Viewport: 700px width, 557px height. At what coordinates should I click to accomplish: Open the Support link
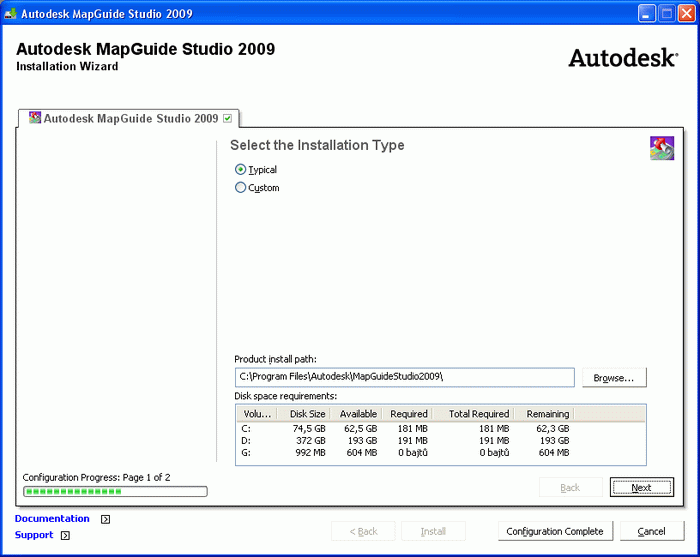pos(34,535)
